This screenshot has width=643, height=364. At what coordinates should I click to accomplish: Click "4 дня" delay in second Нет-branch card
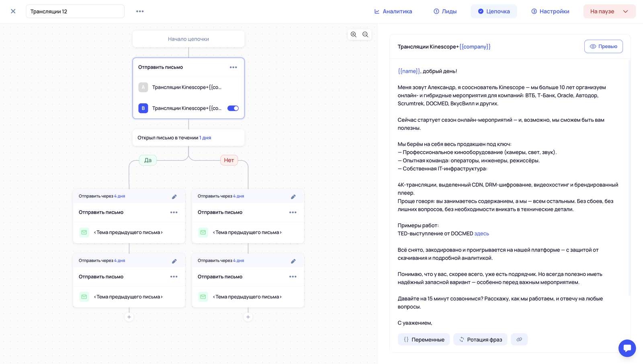tap(239, 261)
